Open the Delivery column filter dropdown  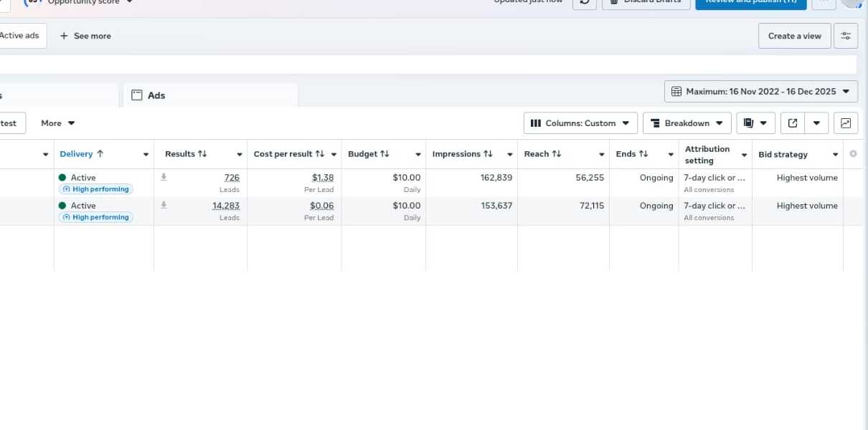tap(146, 153)
